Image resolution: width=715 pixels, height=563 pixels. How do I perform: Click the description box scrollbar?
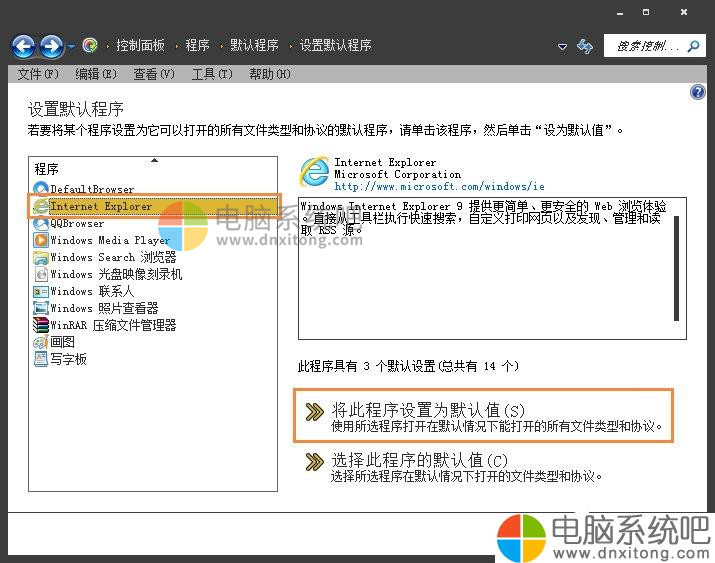676,268
